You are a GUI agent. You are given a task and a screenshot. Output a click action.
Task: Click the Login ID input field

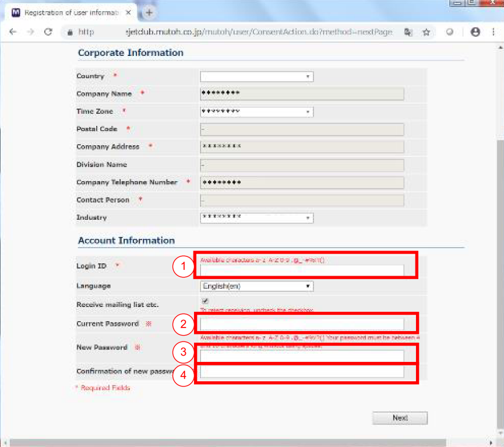pyautogui.click(x=302, y=270)
